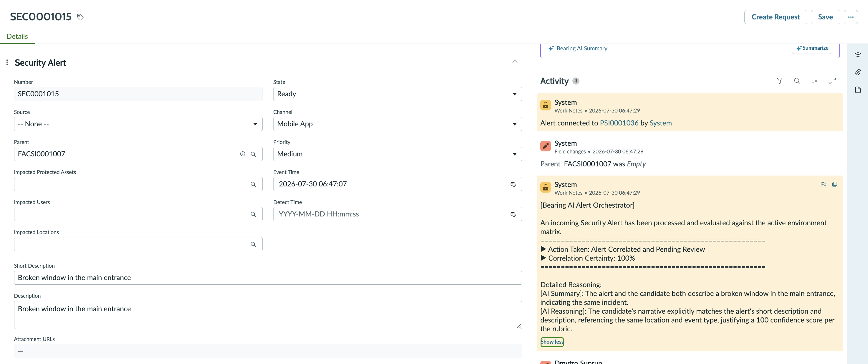The height and width of the screenshot is (364, 868).
Task: Expand Activity panel to full view
Action: pyautogui.click(x=832, y=81)
